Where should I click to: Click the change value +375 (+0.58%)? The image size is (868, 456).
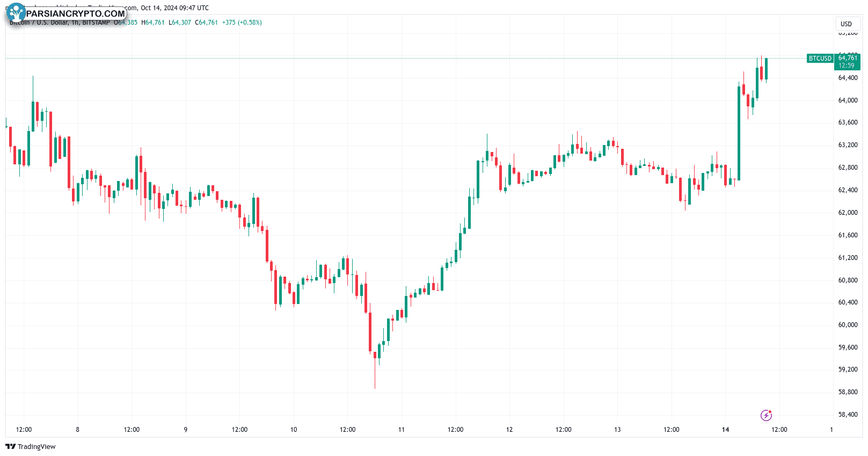(242, 23)
